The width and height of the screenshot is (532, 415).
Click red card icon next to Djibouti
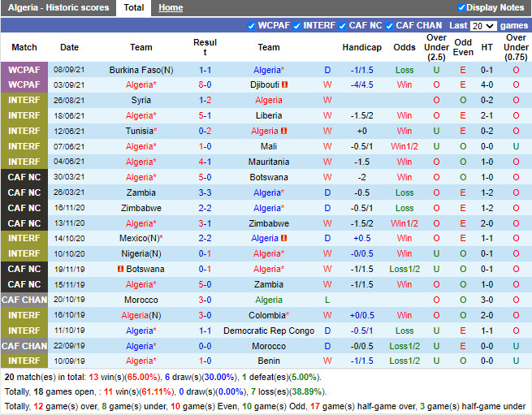[x=285, y=85]
